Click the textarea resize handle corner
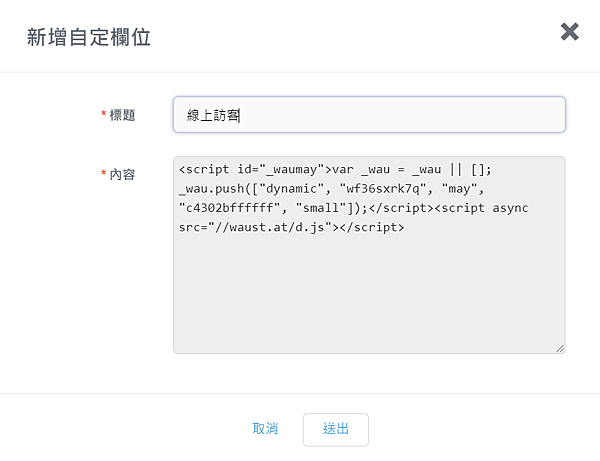 click(x=560, y=349)
